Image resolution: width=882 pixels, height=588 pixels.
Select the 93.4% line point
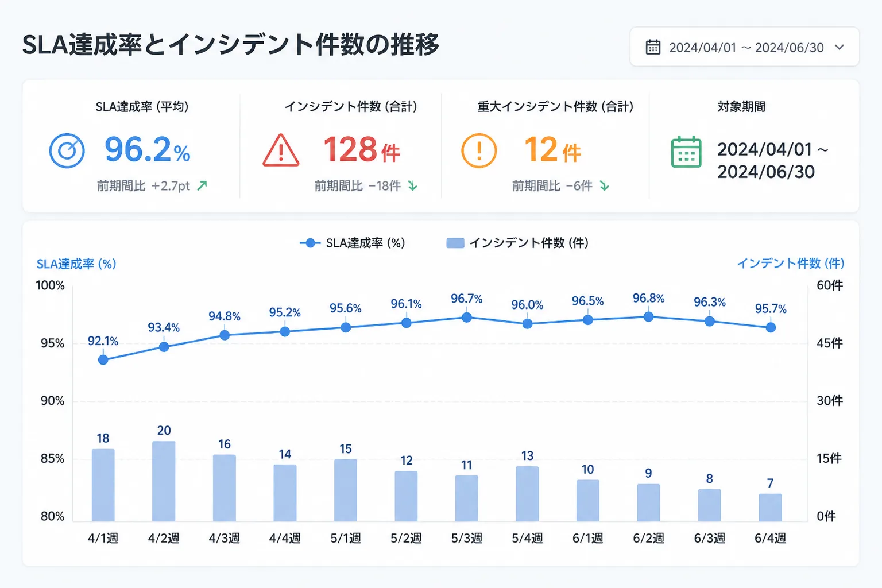click(x=164, y=347)
